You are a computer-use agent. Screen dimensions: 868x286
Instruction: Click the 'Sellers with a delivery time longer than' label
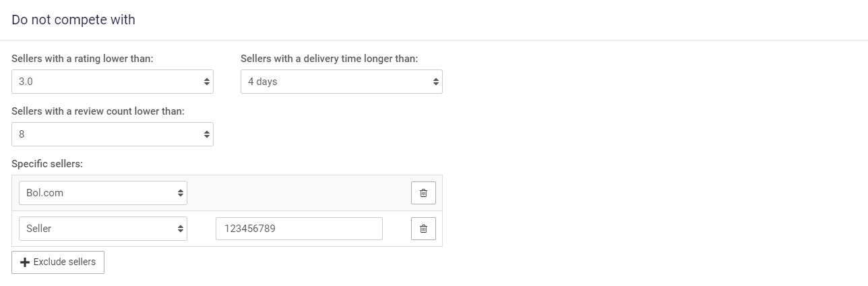pyautogui.click(x=329, y=59)
